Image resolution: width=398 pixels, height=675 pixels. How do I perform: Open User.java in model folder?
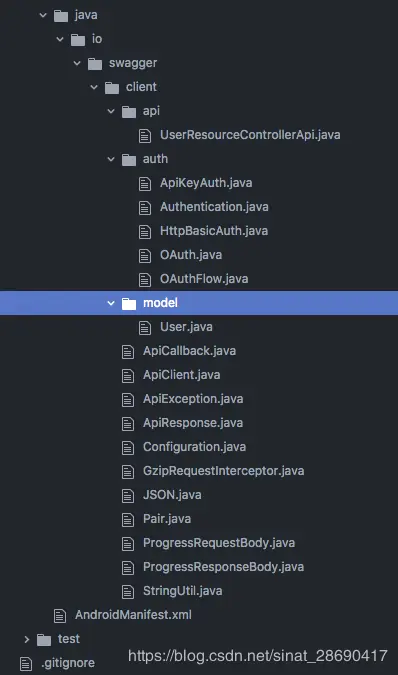tap(186, 327)
